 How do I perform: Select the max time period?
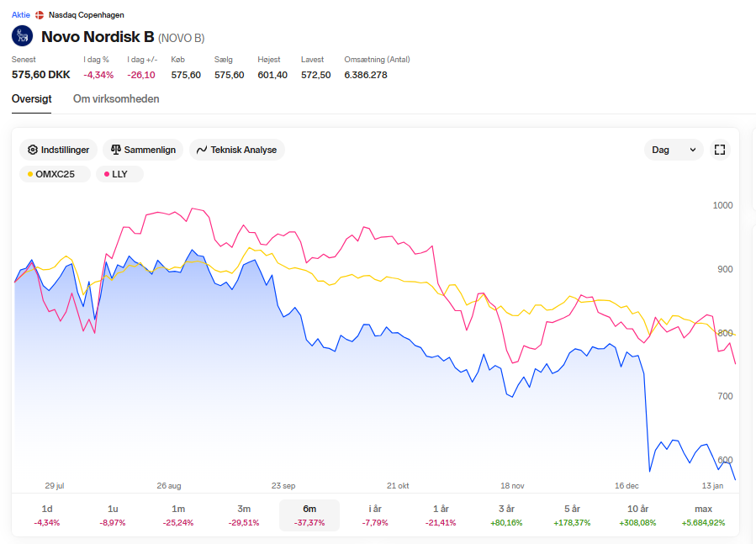[703, 515]
